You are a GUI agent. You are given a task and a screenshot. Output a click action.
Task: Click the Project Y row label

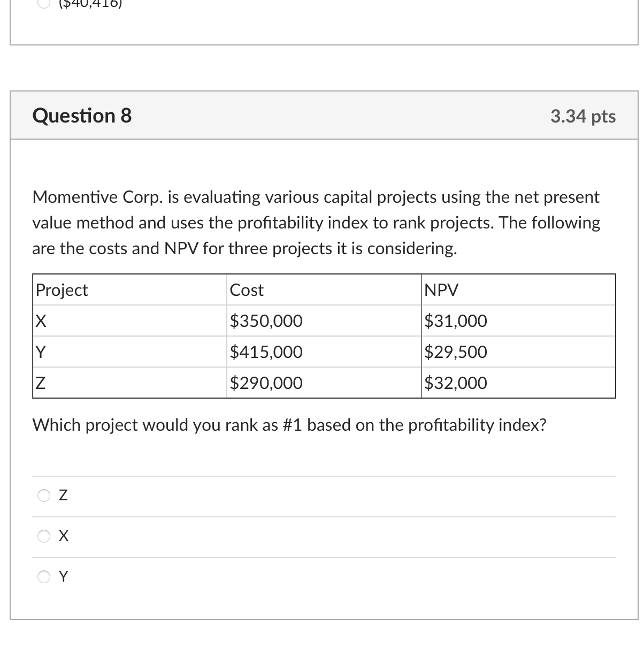[x=40, y=352]
